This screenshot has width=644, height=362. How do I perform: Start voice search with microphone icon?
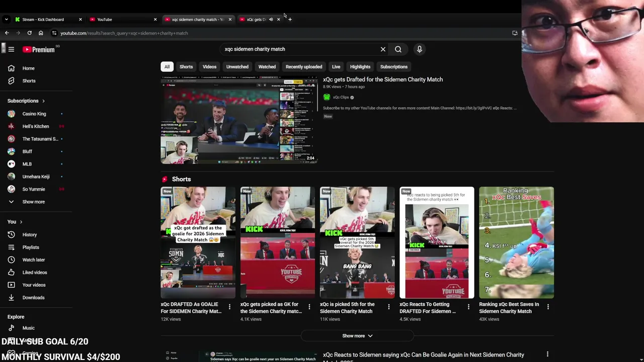click(x=419, y=49)
